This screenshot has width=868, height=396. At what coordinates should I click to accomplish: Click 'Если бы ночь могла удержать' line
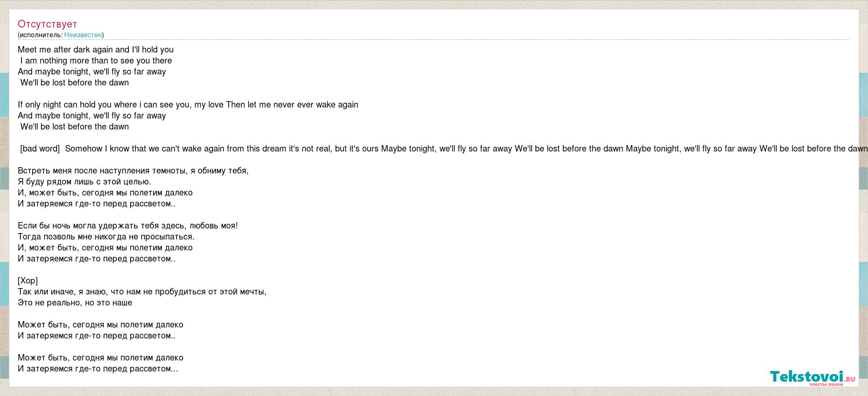128,226
